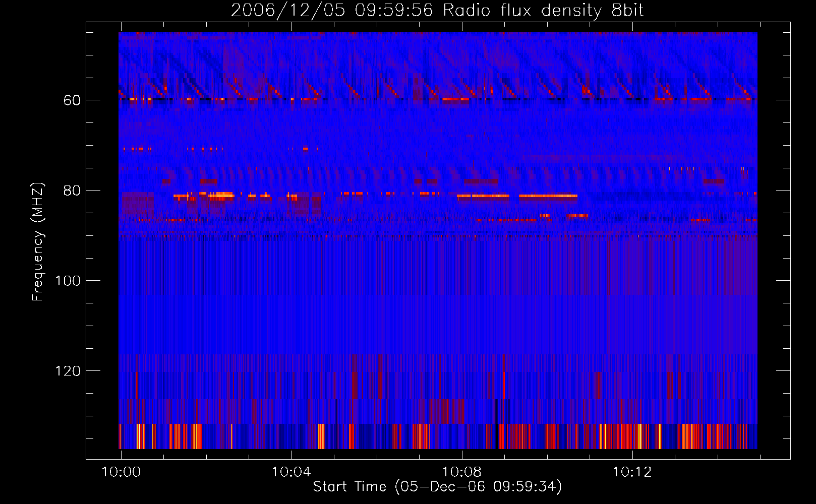Click the 10:12 time tick label
The image size is (816, 504).
pos(632,472)
